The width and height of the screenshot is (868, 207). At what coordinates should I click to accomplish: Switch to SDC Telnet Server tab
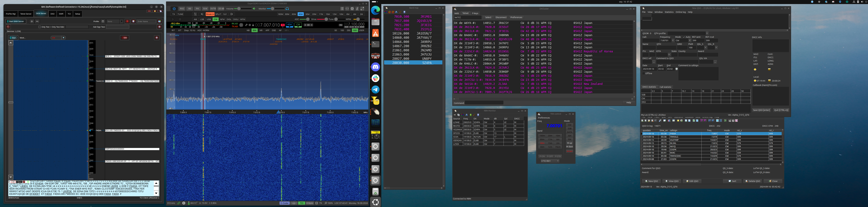(26, 14)
